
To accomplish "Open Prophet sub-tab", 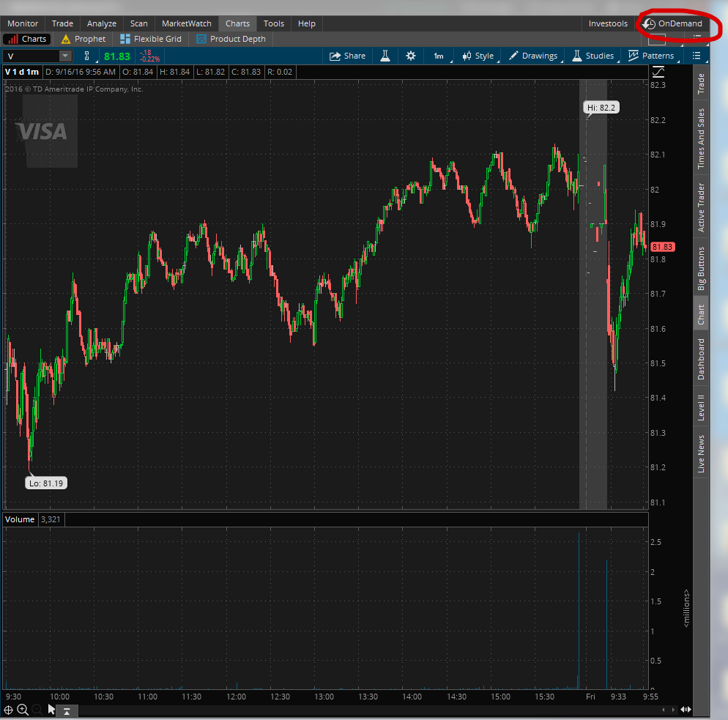I will (x=83, y=39).
